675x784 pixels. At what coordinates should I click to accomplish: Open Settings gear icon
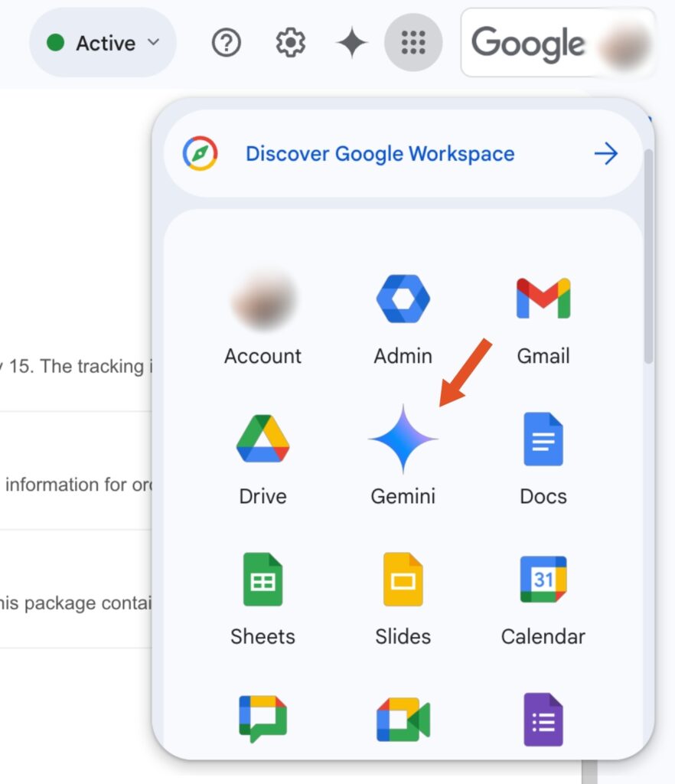pos(290,43)
